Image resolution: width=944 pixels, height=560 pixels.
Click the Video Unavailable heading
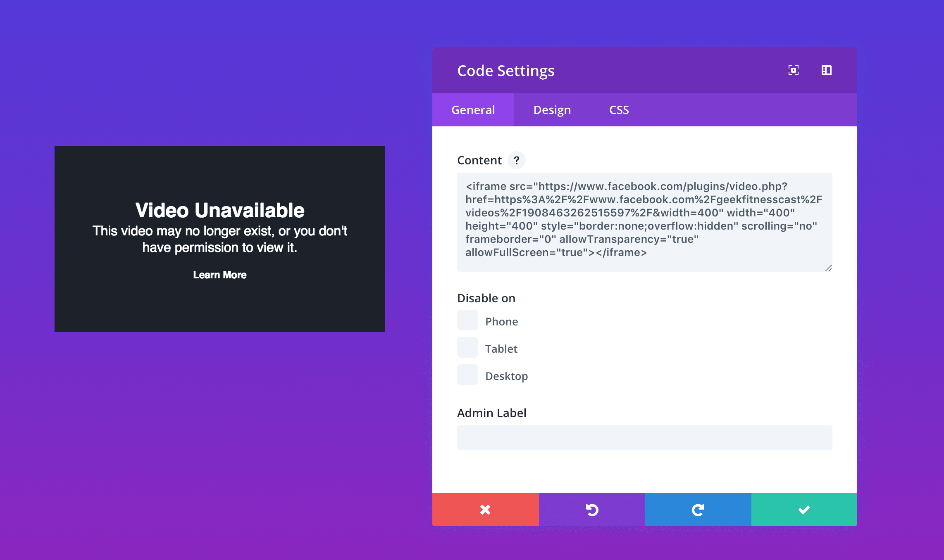(220, 210)
